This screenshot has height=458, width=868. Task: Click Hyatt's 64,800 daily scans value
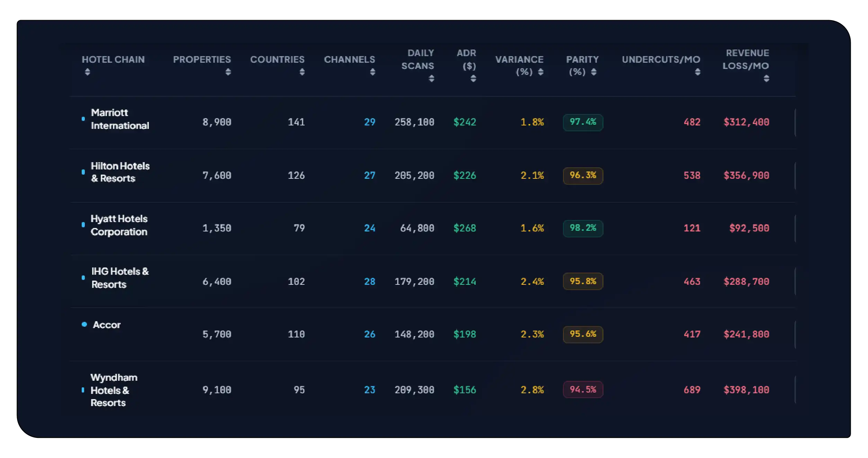pyautogui.click(x=417, y=228)
